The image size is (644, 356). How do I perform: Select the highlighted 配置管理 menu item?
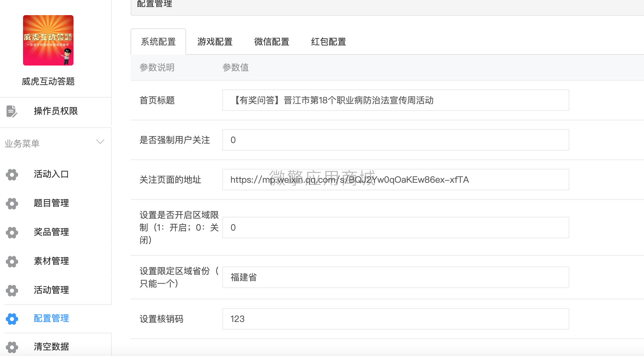point(51,319)
